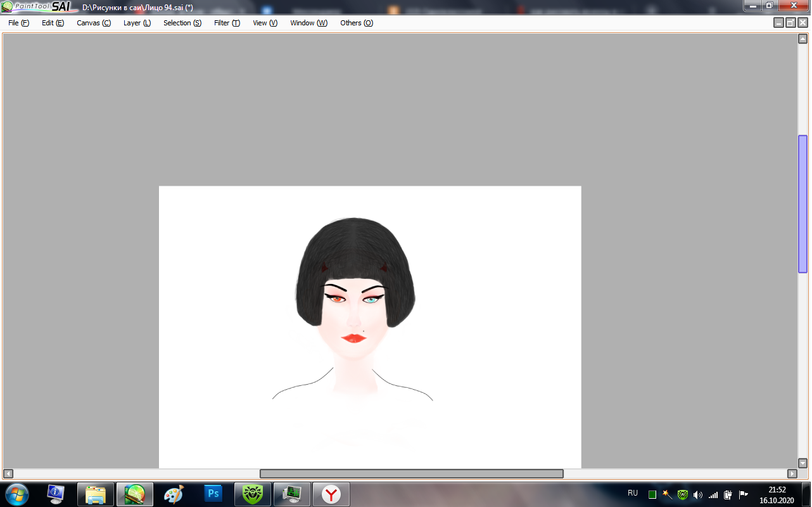Open the Edit menu
The height and width of the screenshot is (507, 812).
click(x=53, y=23)
